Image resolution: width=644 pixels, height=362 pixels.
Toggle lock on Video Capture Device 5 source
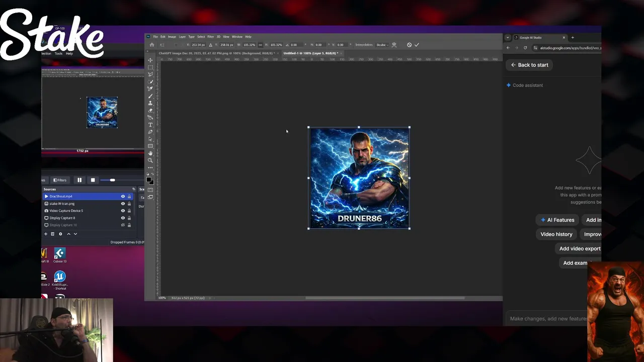(x=129, y=211)
